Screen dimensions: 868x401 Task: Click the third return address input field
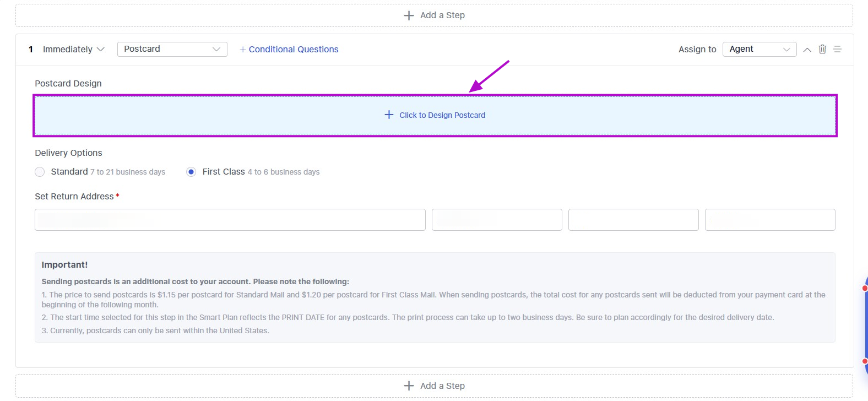coord(633,220)
